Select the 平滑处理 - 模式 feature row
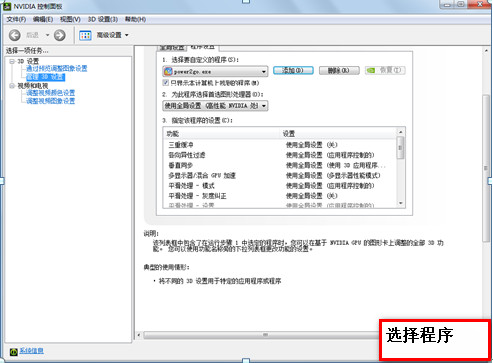The height and width of the screenshot is (363, 493). pos(280,186)
